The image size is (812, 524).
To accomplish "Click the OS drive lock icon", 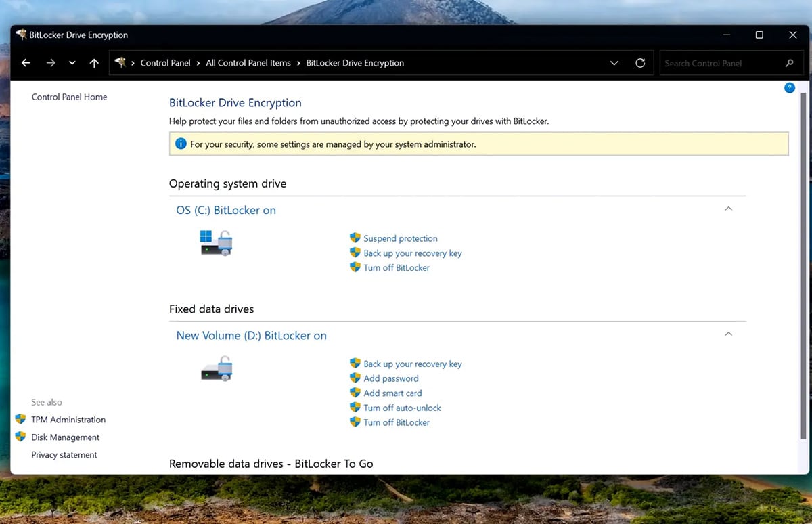I will point(216,242).
